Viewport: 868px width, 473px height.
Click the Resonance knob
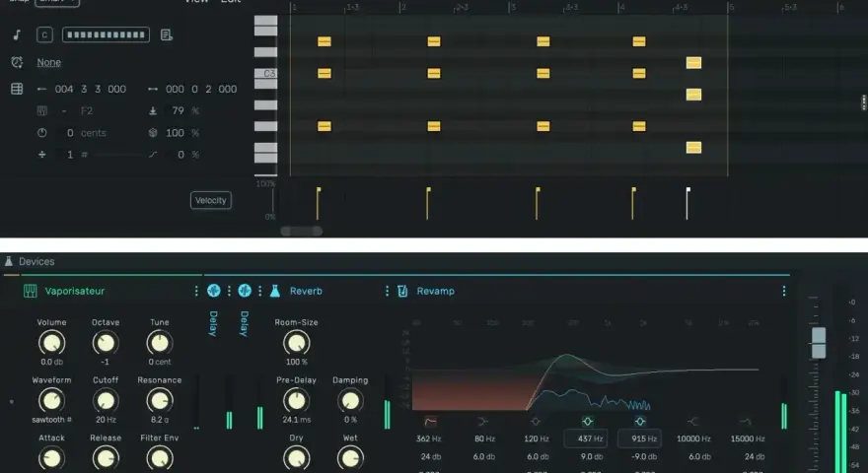160,400
